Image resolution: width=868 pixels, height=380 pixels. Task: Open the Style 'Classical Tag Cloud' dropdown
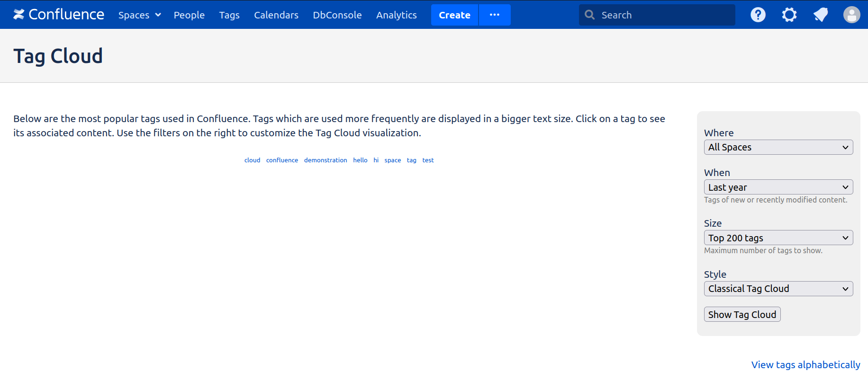pyautogui.click(x=778, y=289)
